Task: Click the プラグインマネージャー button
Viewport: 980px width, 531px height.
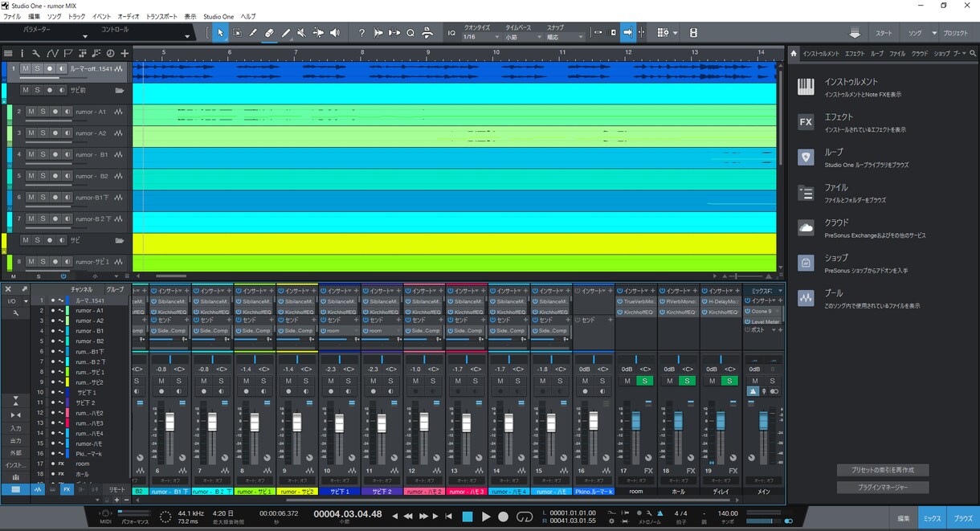Action: coord(883,488)
